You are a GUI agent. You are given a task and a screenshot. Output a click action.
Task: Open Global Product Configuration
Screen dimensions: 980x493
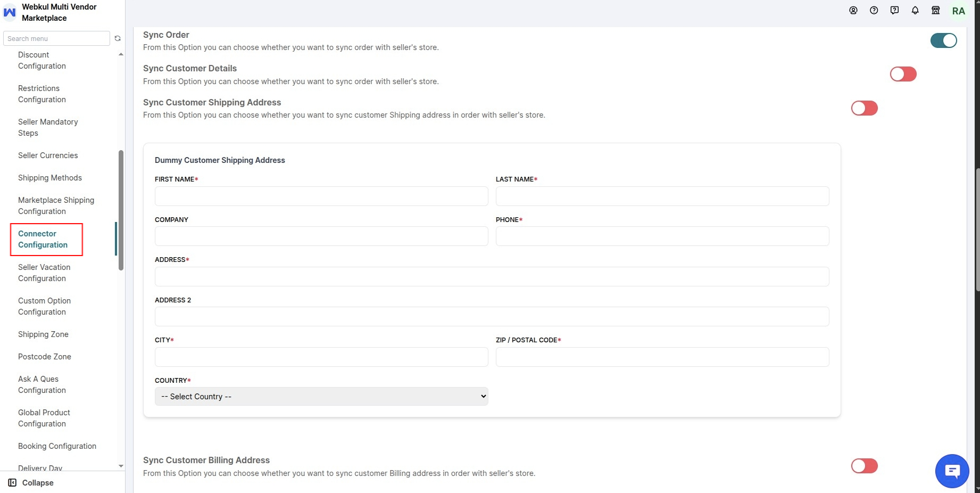(x=44, y=418)
